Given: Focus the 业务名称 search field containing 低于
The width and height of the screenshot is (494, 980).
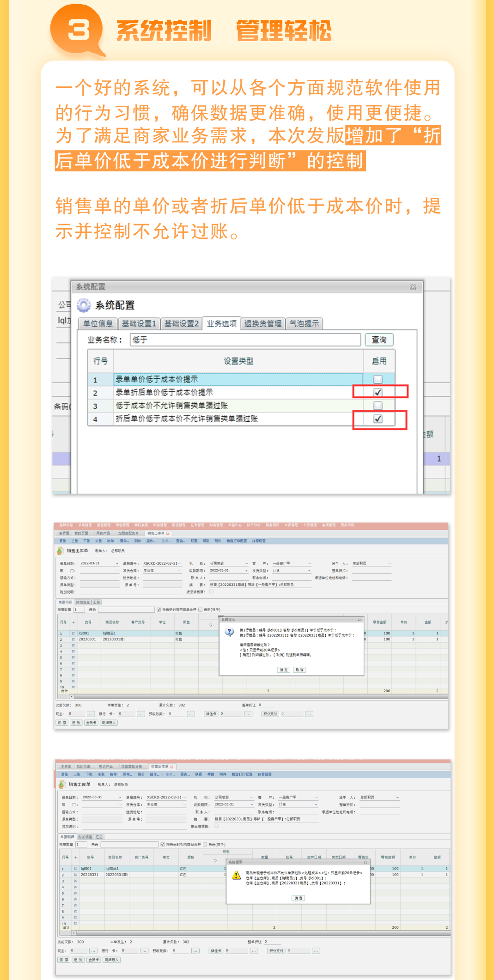Looking at the screenshot, I should [245, 340].
